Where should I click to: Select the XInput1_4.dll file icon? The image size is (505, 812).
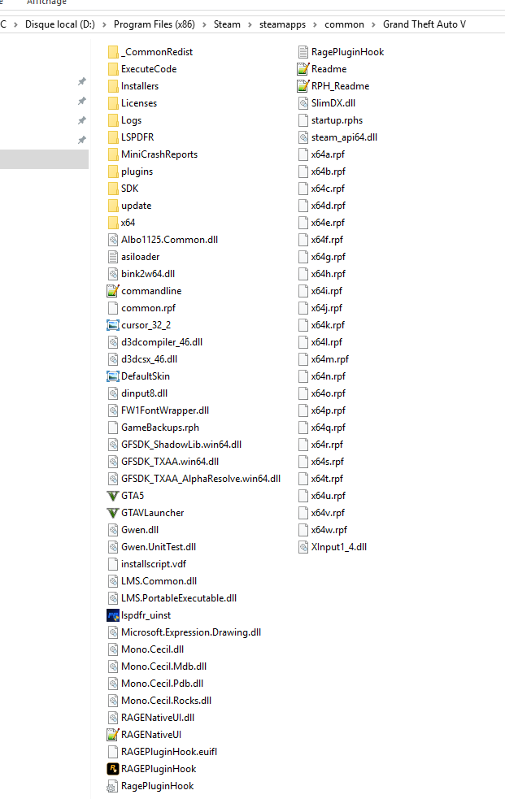[x=303, y=547]
